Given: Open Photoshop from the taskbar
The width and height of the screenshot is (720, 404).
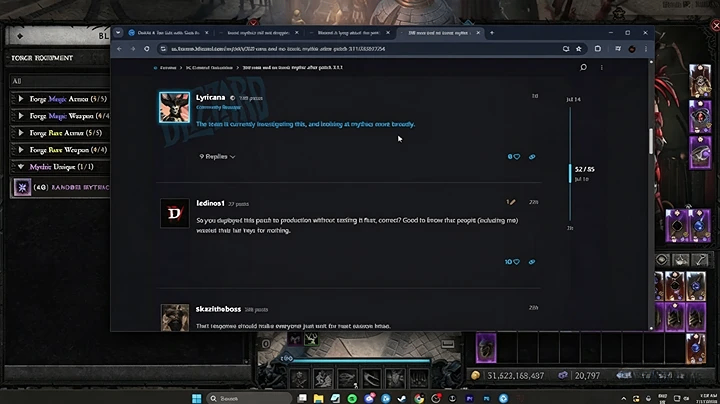Looking at the screenshot, I should [x=486, y=398].
